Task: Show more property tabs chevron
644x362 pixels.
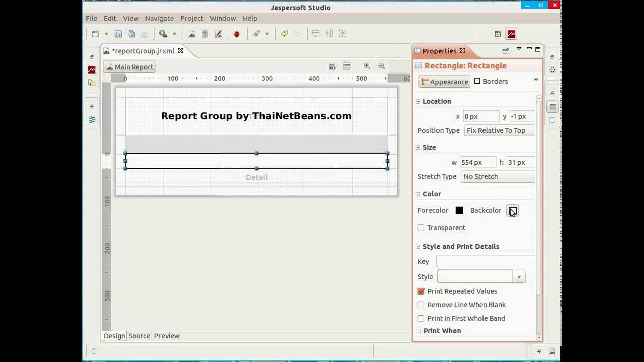Action: (536, 80)
